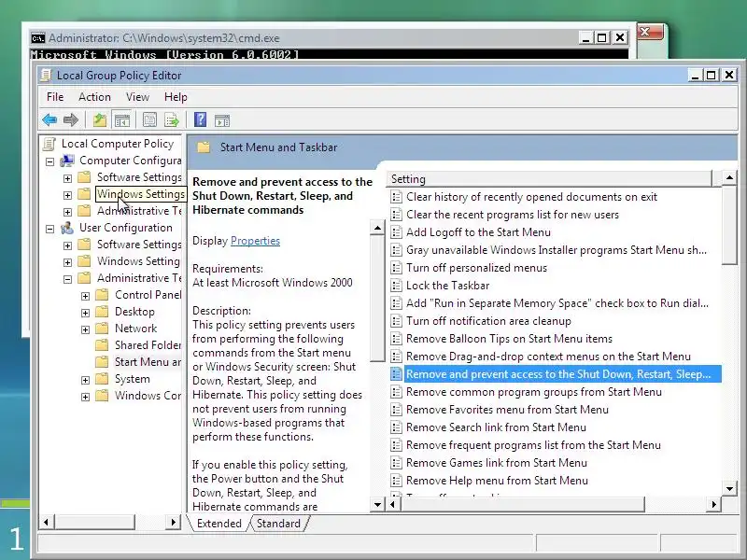Select 'Remove frequent programs list from the Start Menu'

click(533, 445)
